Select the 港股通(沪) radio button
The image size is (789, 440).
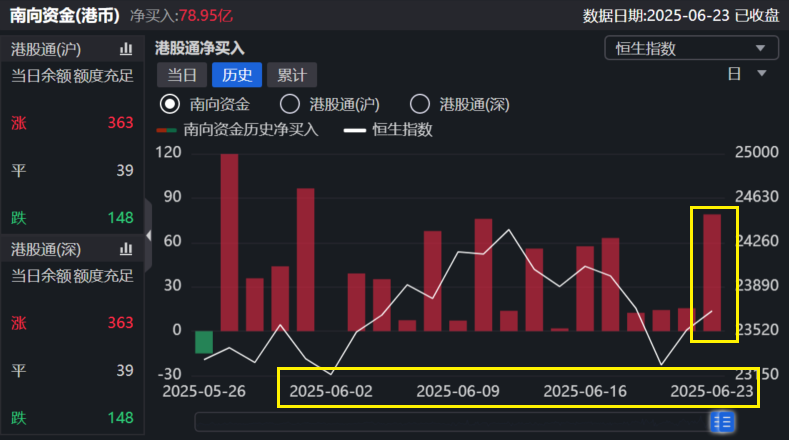[290, 104]
